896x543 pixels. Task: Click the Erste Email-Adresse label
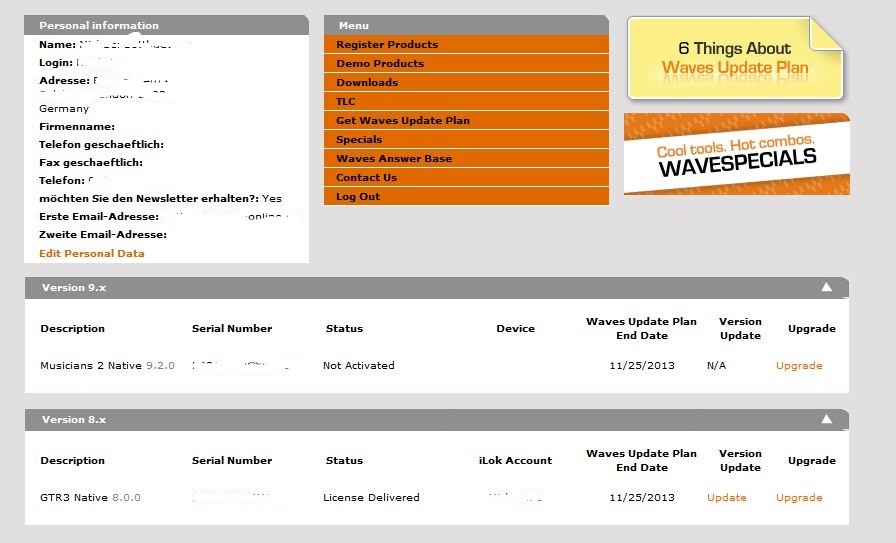click(x=99, y=217)
